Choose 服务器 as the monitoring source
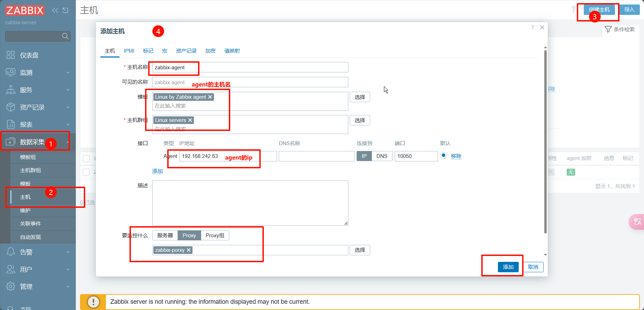This screenshot has height=310, width=644. 165,236
